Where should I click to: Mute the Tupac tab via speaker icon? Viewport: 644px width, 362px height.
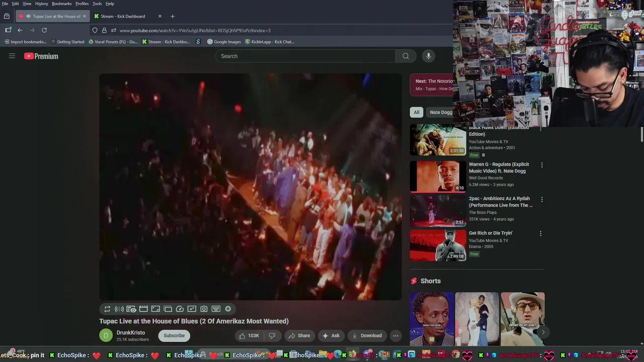pos(28,16)
